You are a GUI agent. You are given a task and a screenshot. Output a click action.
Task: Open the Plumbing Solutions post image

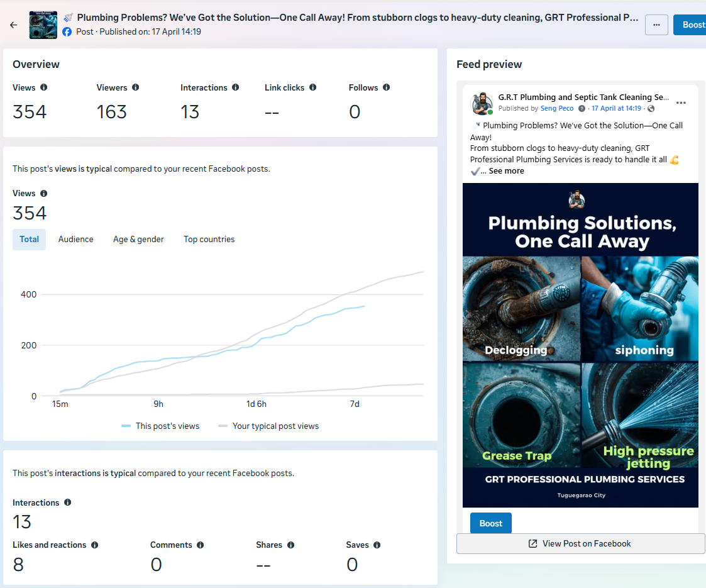pos(580,345)
